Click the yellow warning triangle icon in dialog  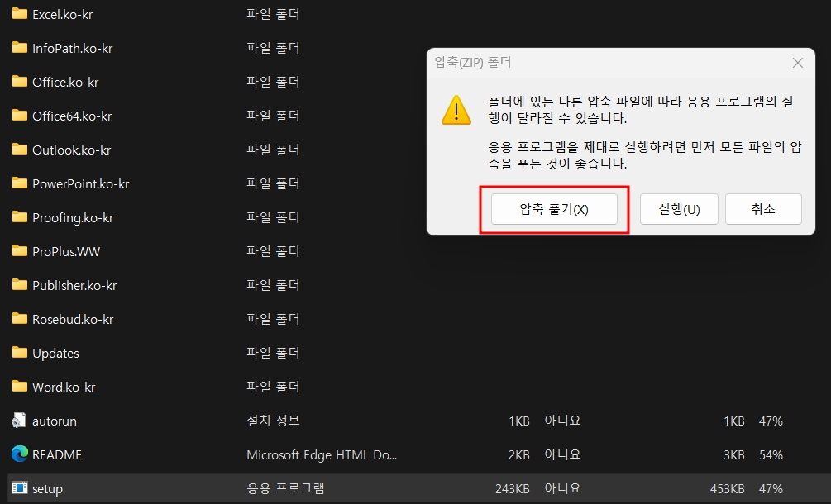[456, 110]
